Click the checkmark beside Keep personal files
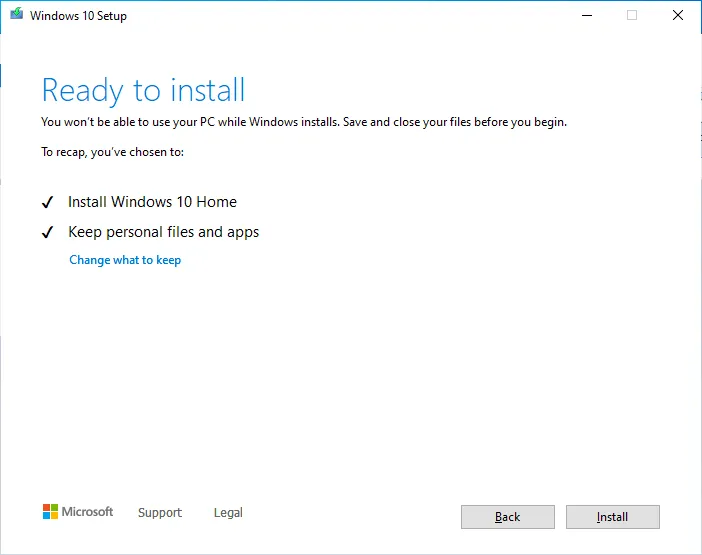This screenshot has height=555, width=702. click(x=47, y=232)
